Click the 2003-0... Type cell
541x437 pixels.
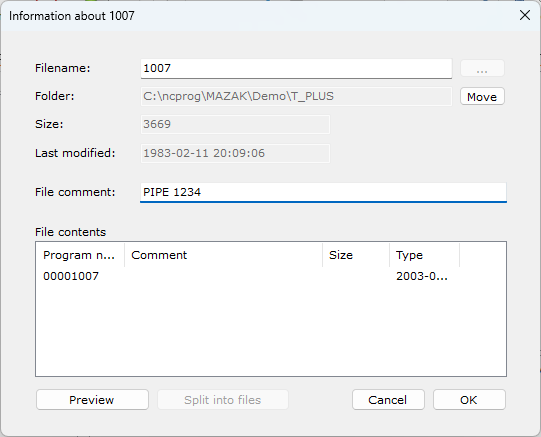422,276
